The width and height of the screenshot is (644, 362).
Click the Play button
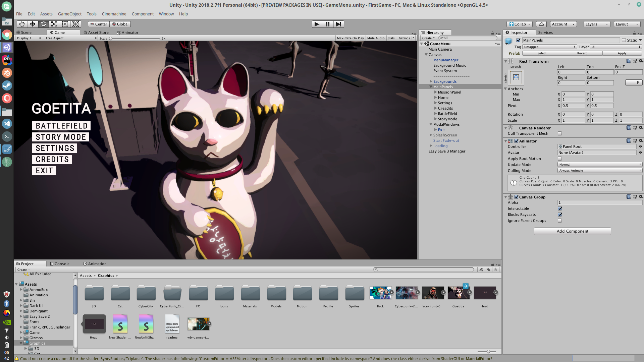pyautogui.click(x=317, y=24)
